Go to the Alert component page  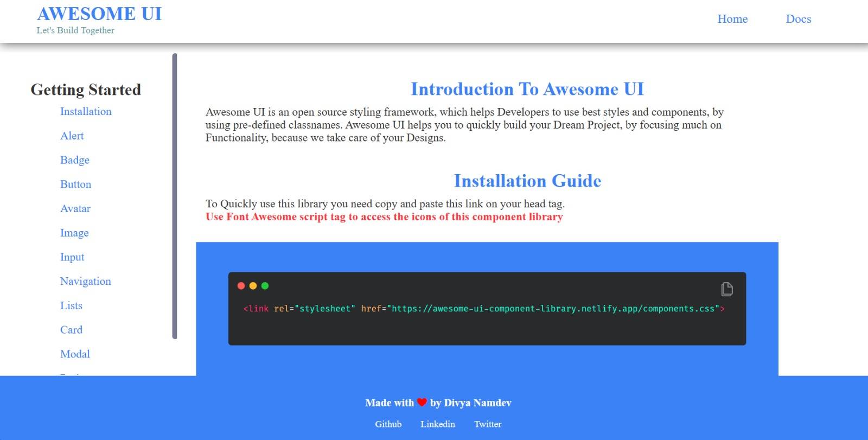point(72,136)
